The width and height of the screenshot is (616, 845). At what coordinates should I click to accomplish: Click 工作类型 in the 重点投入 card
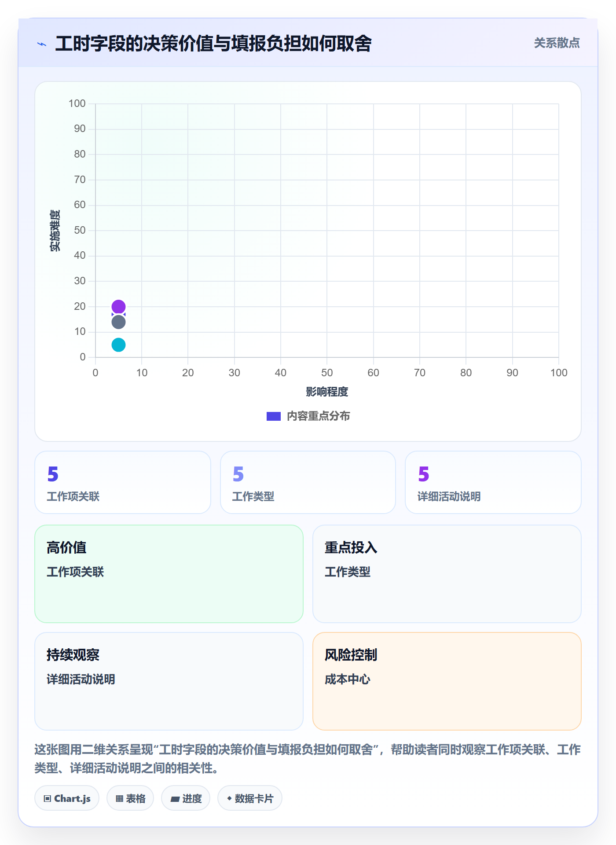[348, 572]
